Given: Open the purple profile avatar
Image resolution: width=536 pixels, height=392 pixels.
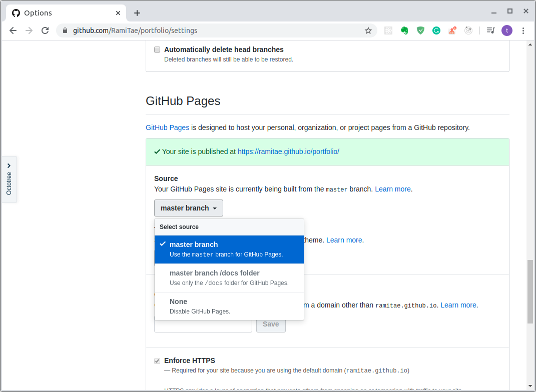Looking at the screenshot, I should point(507,30).
